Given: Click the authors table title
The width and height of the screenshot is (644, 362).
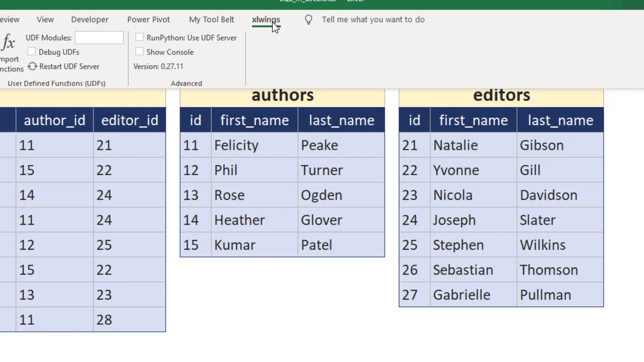Looking at the screenshot, I should (282, 95).
